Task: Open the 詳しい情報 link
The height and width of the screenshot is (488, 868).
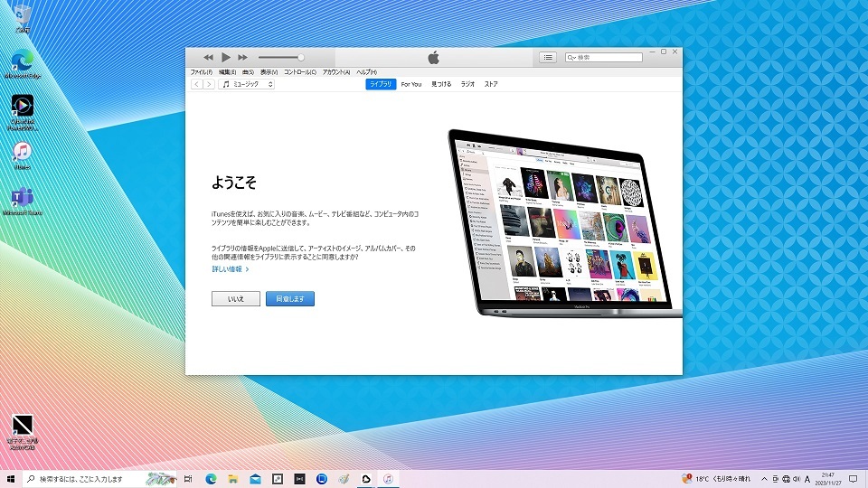Action: [x=231, y=269]
